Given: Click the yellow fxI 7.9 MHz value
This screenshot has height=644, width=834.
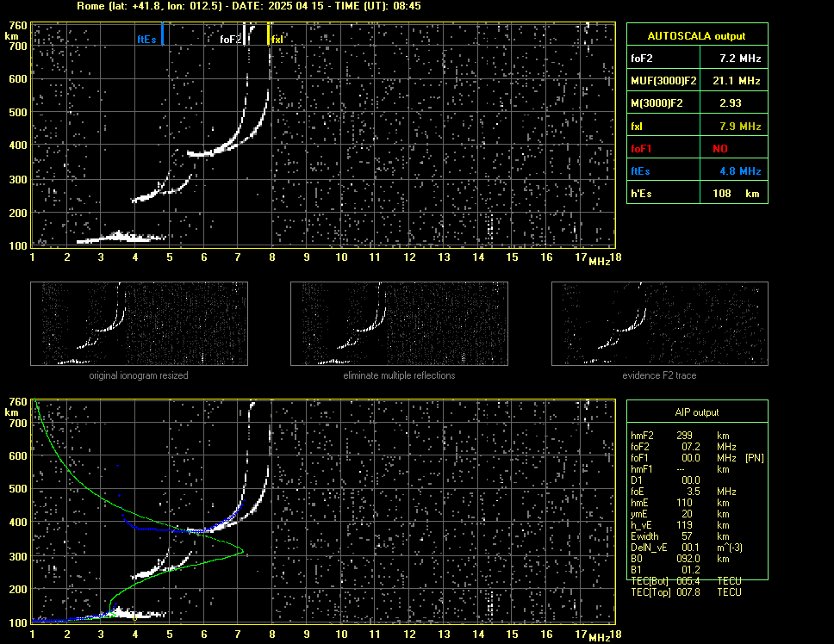Looking at the screenshot, I should pyautogui.click(x=740, y=127).
